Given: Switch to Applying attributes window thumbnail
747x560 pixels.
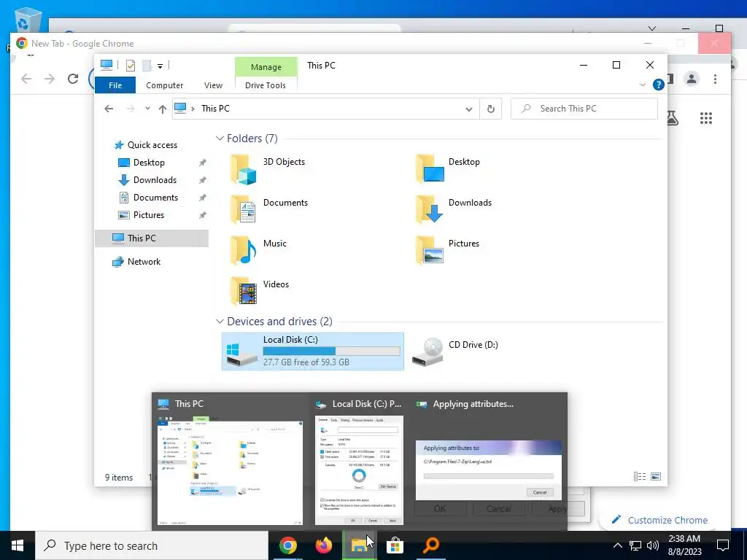Looking at the screenshot, I should tap(488, 462).
